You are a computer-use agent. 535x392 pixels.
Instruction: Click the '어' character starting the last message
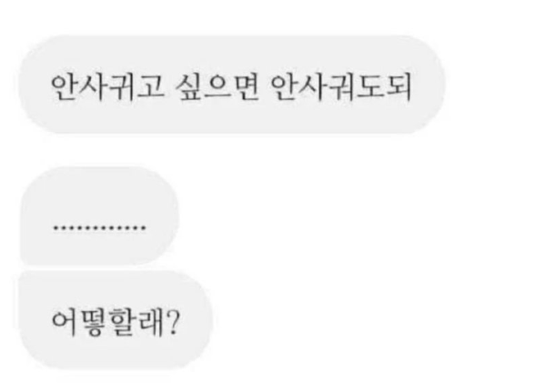[x=66, y=323]
